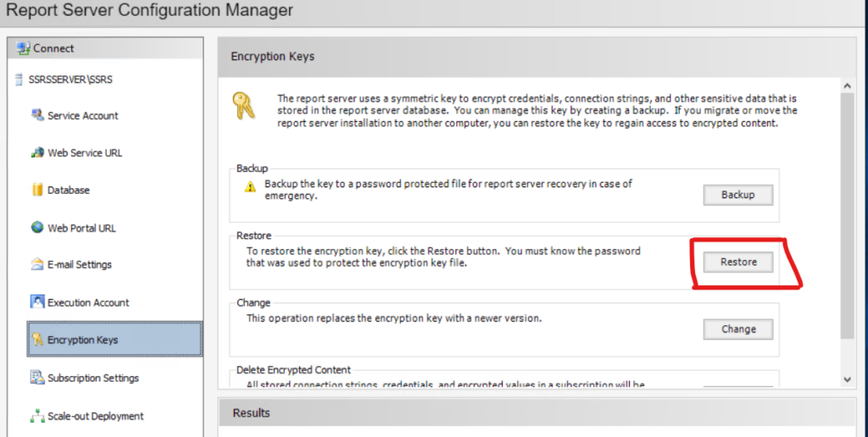Click the Scale-out Deployment network icon

pyautogui.click(x=37, y=416)
